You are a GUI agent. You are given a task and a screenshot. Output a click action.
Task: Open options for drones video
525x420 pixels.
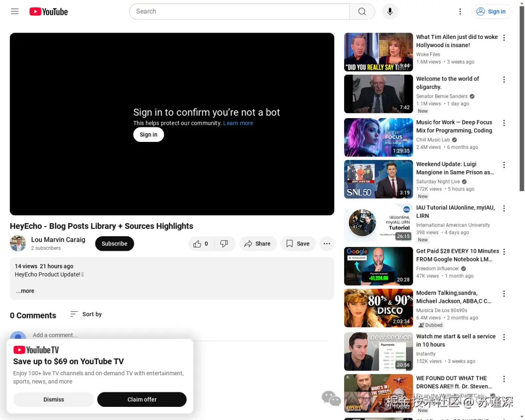click(504, 379)
